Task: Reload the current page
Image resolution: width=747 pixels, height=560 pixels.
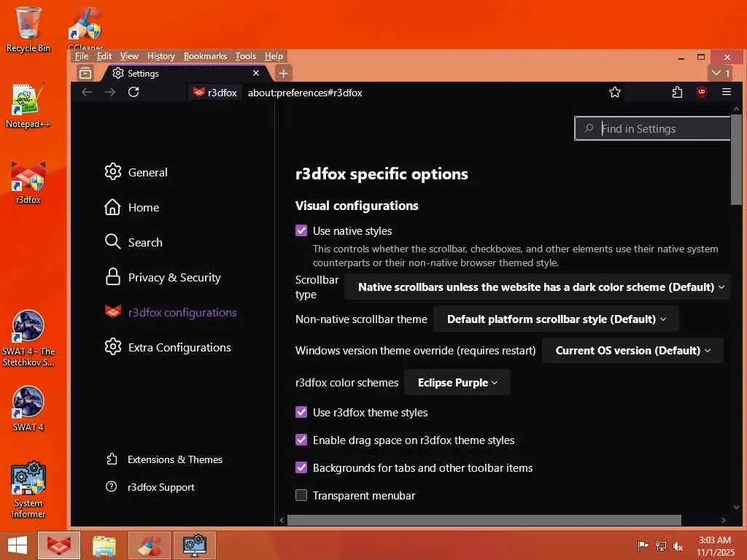Action: coord(134,93)
